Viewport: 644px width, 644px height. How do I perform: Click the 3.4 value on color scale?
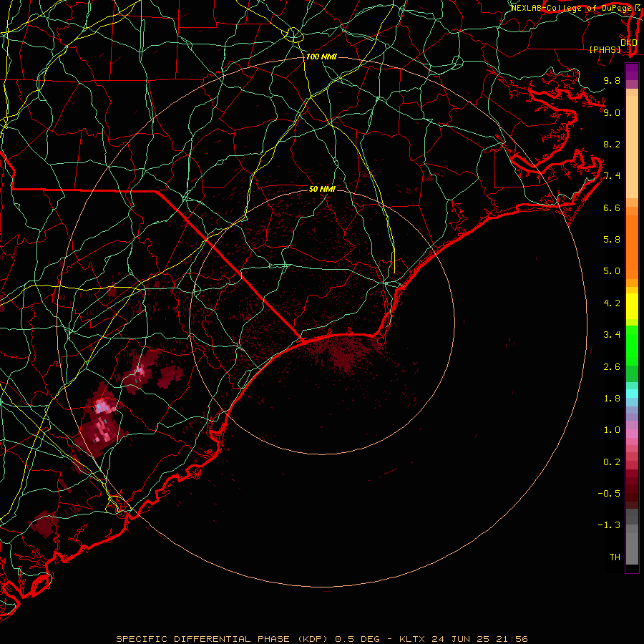pos(612,335)
